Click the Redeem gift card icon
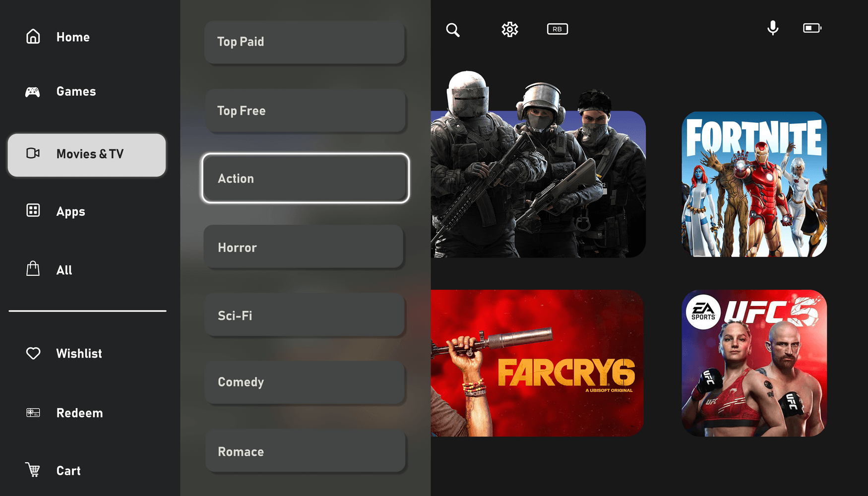 point(33,413)
